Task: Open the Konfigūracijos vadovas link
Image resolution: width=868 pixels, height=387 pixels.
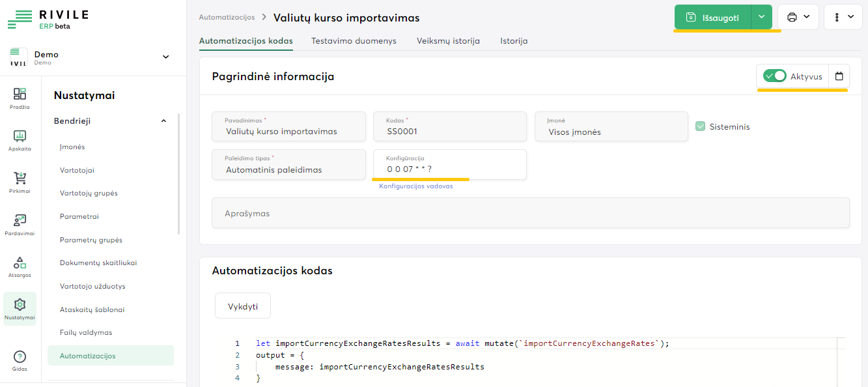Action: point(415,186)
